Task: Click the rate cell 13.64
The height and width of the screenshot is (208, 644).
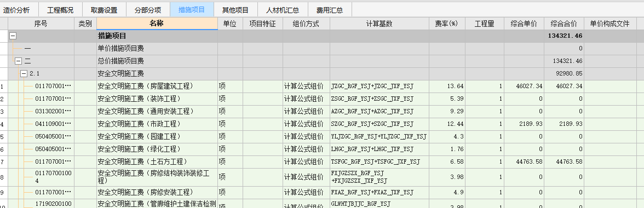Action: [447, 86]
